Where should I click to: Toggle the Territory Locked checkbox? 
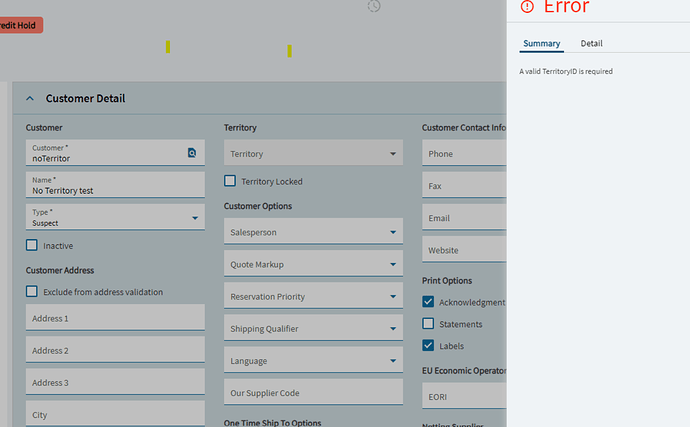230,181
